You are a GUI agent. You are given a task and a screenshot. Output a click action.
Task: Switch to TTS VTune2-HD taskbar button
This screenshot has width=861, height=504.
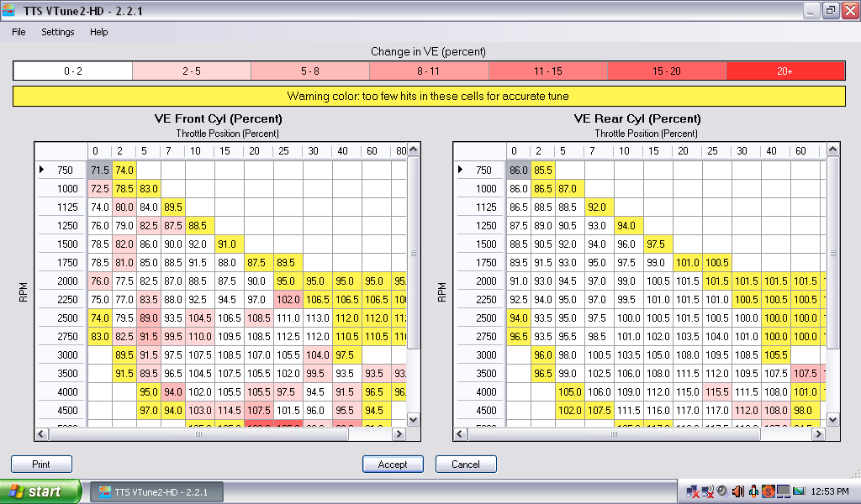(156, 492)
